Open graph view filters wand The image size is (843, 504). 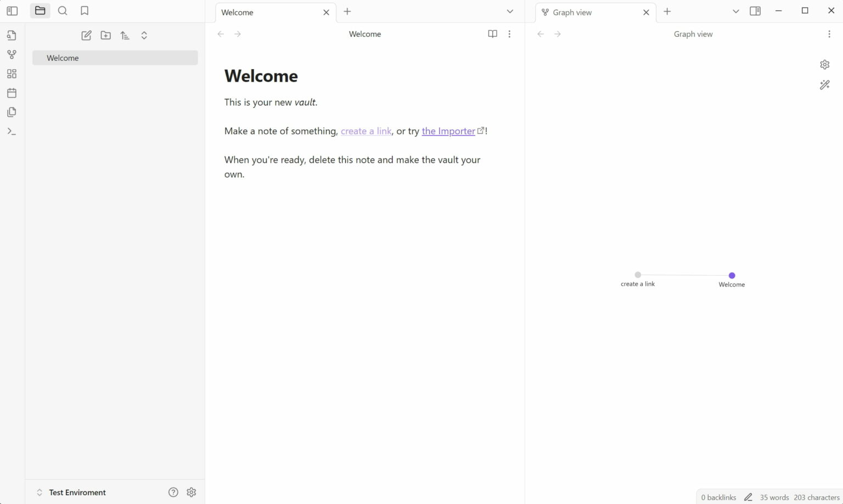click(x=825, y=85)
